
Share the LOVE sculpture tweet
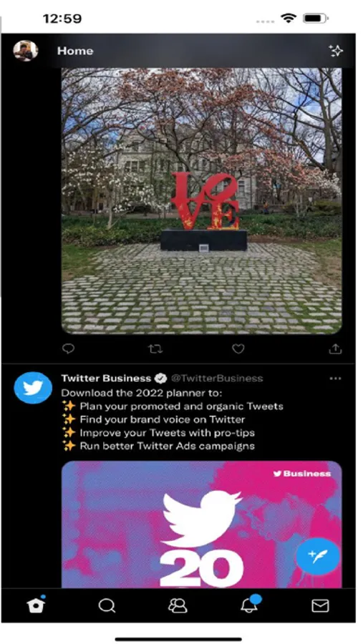coord(335,348)
